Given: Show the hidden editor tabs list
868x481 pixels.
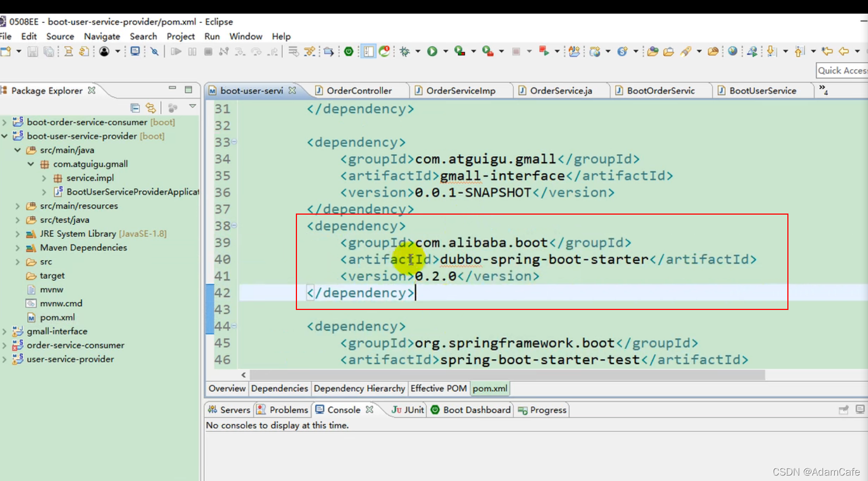Looking at the screenshot, I should (823, 90).
